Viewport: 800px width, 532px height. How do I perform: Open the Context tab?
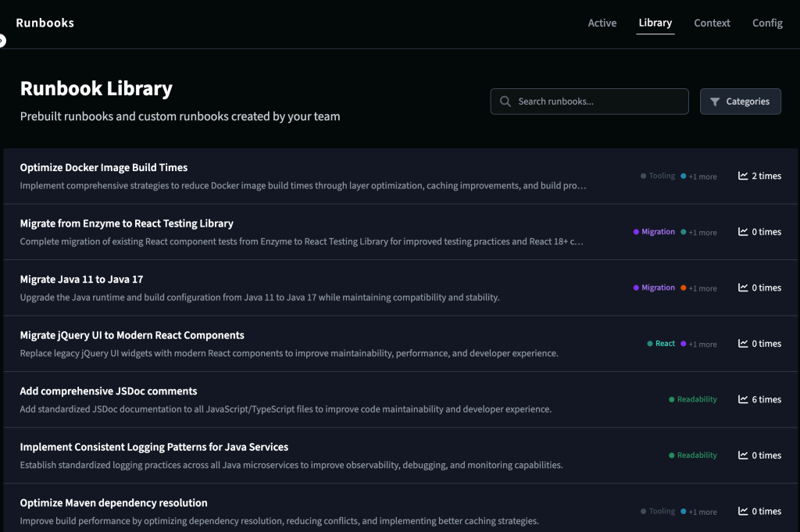pyautogui.click(x=712, y=23)
